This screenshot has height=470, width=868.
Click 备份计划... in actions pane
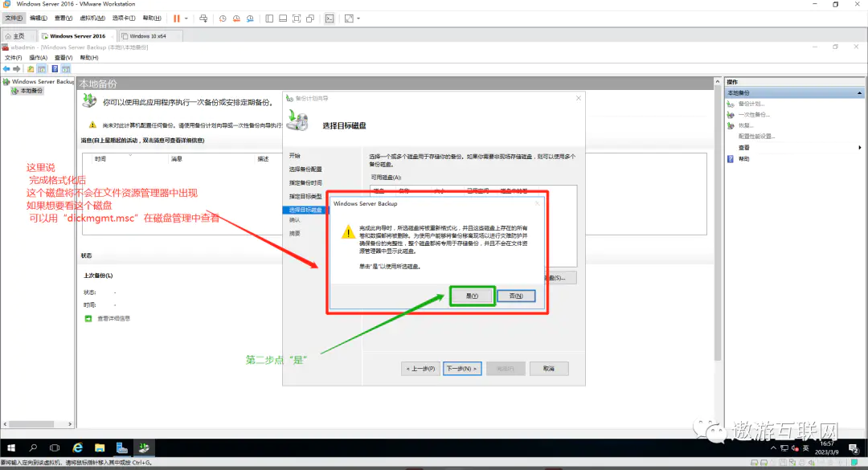click(751, 104)
